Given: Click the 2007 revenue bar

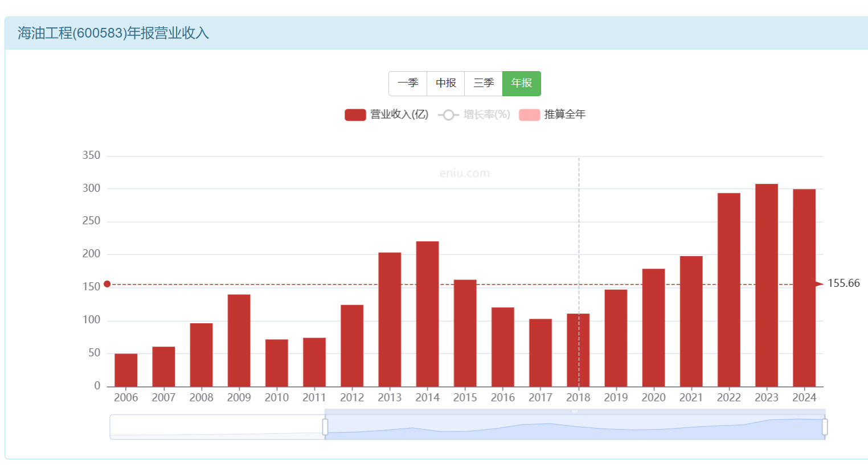Looking at the screenshot, I should pos(163,367).
